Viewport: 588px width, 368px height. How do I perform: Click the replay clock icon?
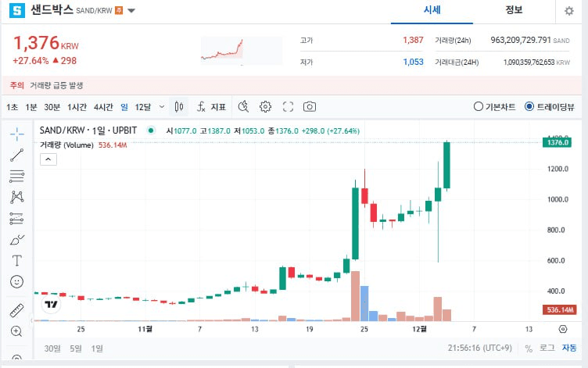tap(243, 107)
